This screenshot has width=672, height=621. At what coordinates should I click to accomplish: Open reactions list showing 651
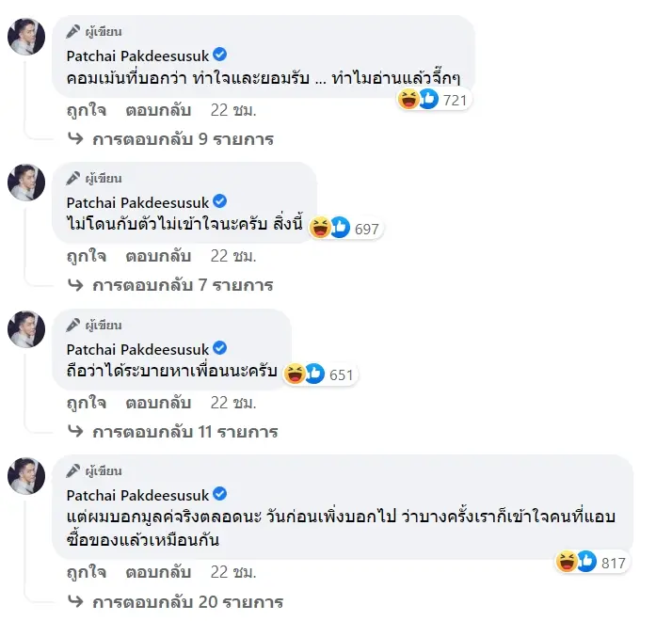(x=305, y=374)
